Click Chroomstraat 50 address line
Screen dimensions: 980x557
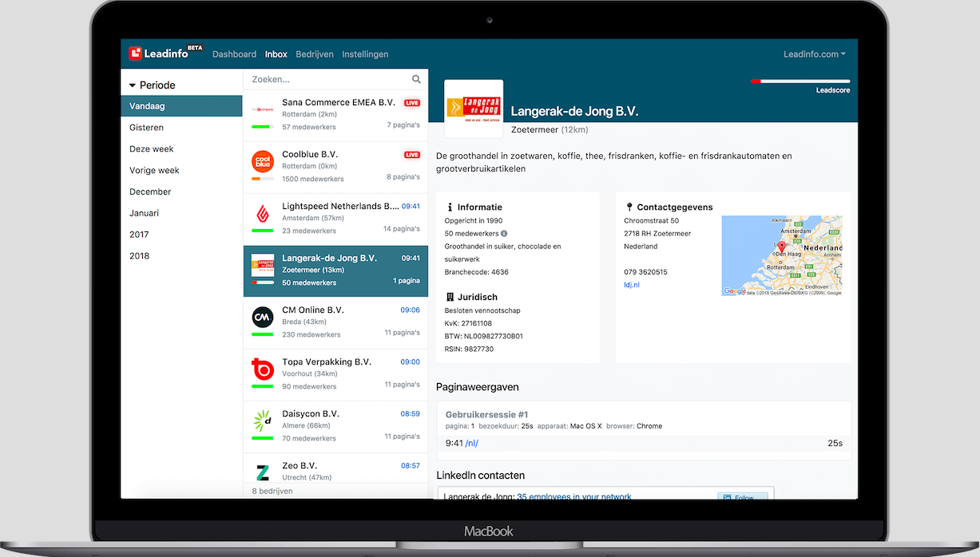tap(652, 221)
